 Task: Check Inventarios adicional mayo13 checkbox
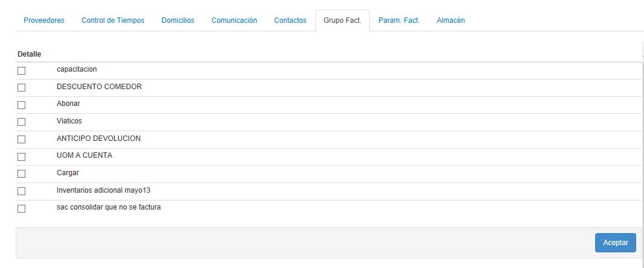tap(22, 192)
